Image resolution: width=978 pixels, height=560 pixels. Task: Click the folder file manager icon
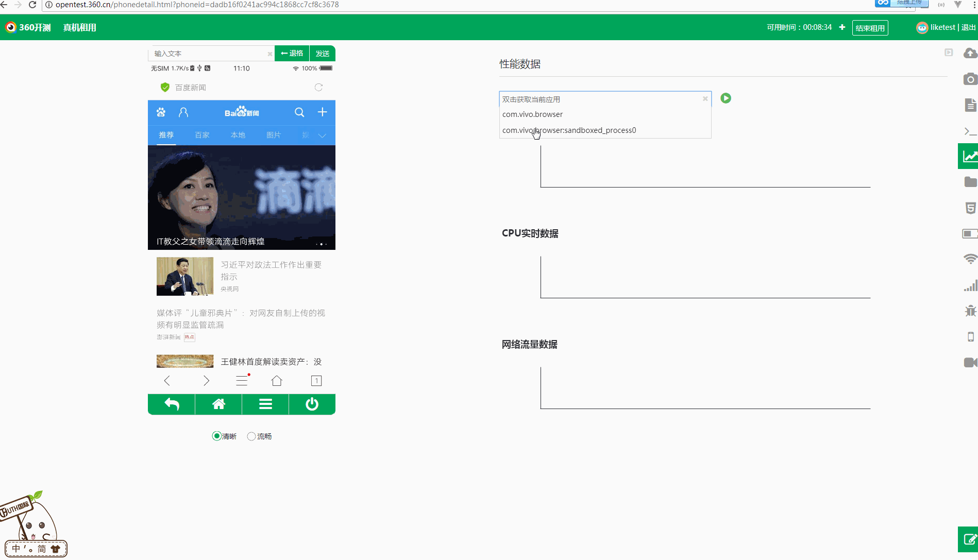[x=970, y=182]
